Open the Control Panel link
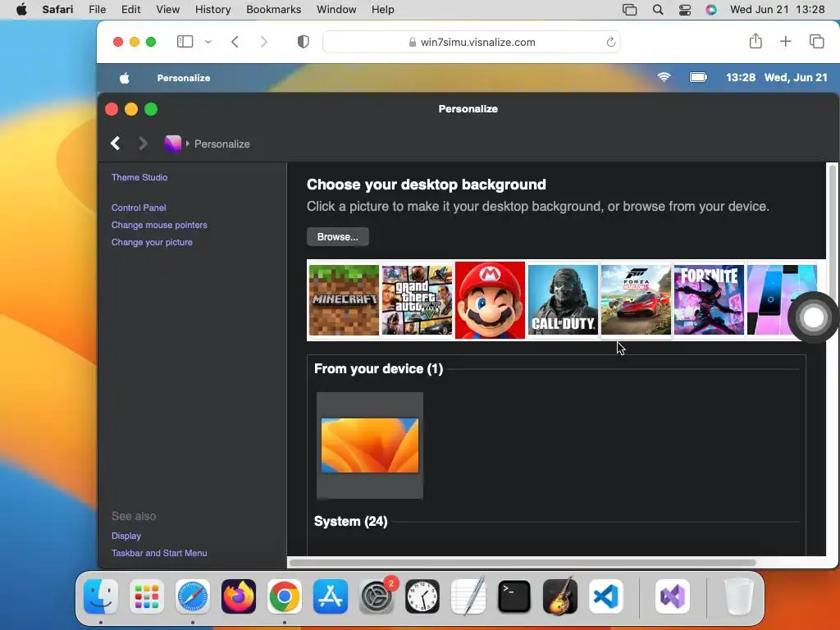This screenshot has width=840, height=630. 139,208
